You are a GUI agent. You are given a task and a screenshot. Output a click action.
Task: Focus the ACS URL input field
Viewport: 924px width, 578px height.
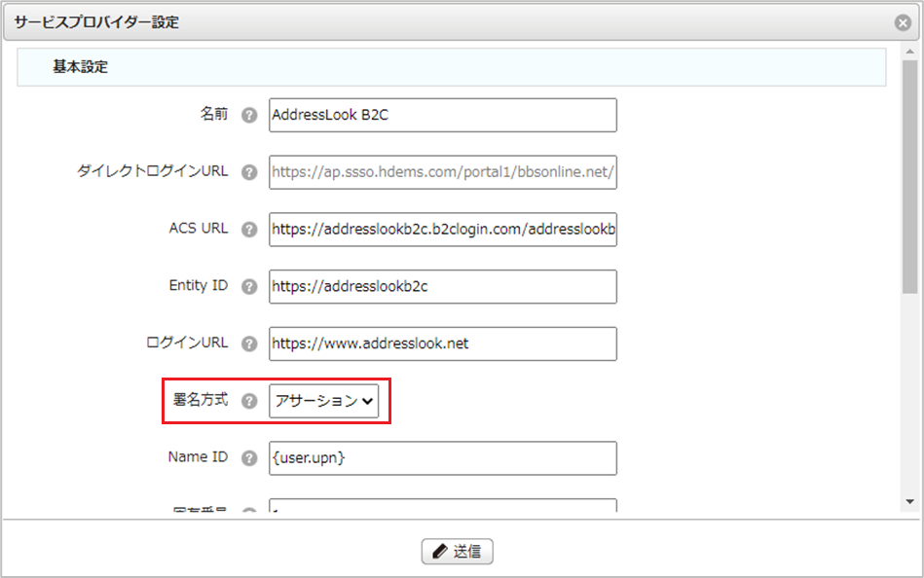tap(443, 230)
